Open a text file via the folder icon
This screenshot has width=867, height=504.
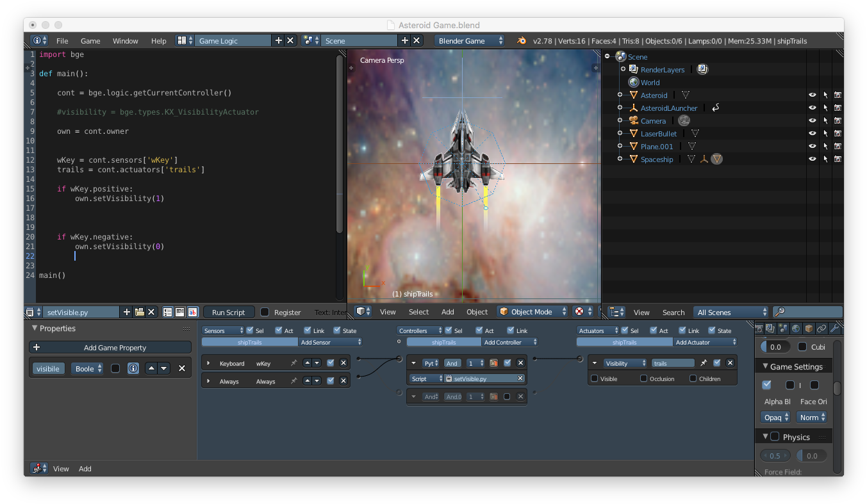click(139, 312)
